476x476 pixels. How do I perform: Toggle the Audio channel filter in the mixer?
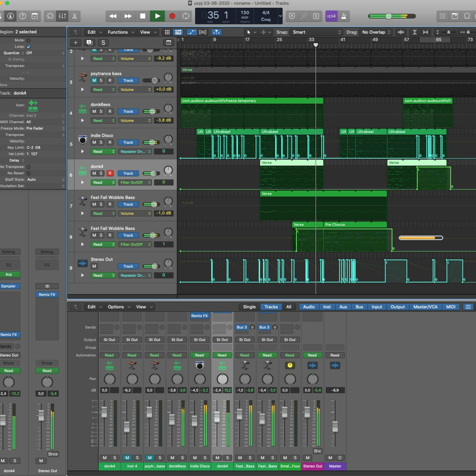click(x=309, y=307)
